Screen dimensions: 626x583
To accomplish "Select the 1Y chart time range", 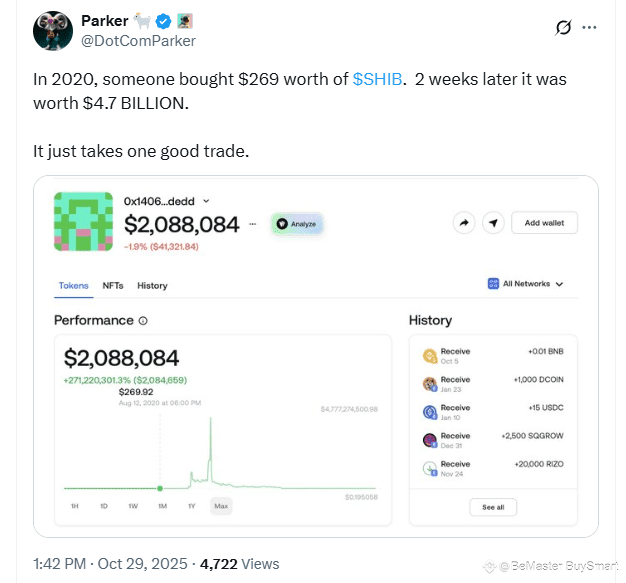I will [191, 506].
